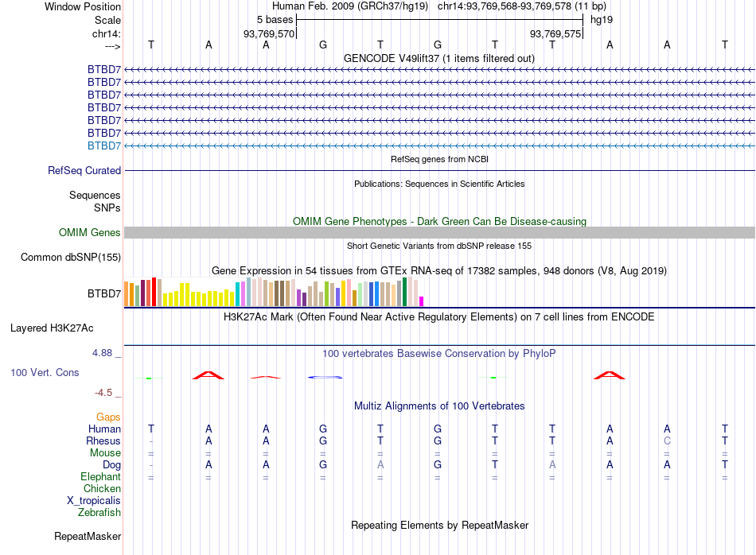Viewport: 756px width, 555px height.
Task: Open Publications: Sequences in Scientific Articles title
Action: (x=439, y=184)
